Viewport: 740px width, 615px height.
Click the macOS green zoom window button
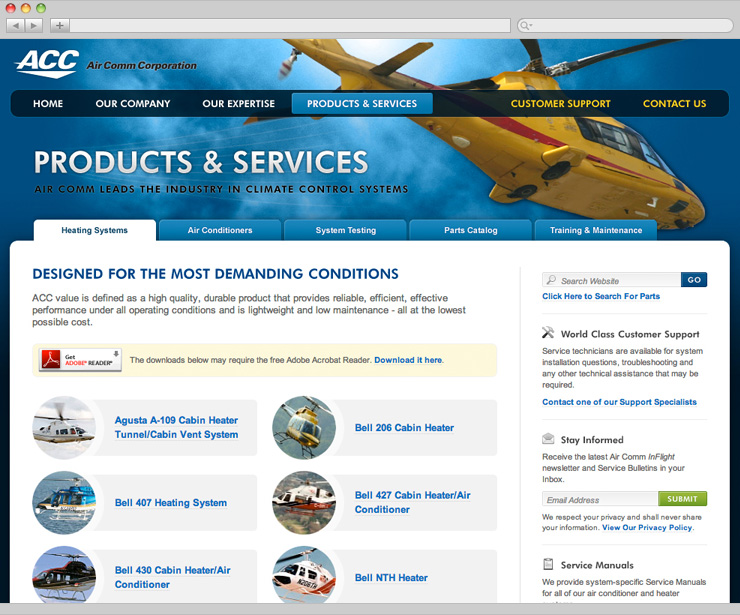coord(41,8)
